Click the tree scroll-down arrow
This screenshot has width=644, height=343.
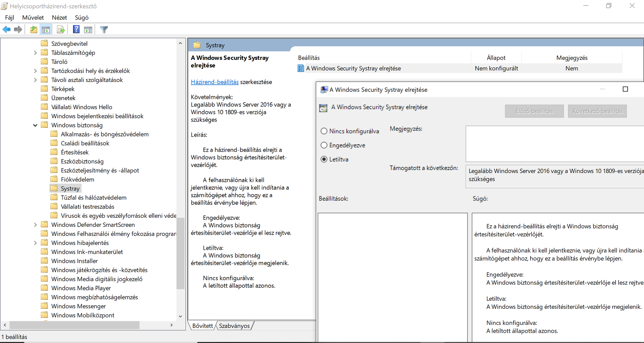pos(180,316)
